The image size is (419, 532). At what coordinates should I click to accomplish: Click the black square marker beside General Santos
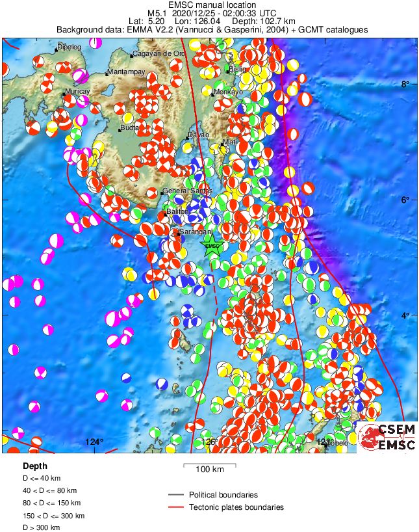click(x=162, y=193)
